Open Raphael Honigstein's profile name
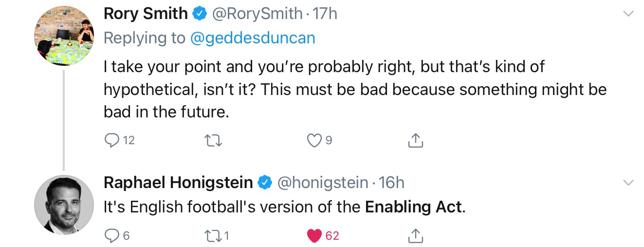 tap(178, 183)
